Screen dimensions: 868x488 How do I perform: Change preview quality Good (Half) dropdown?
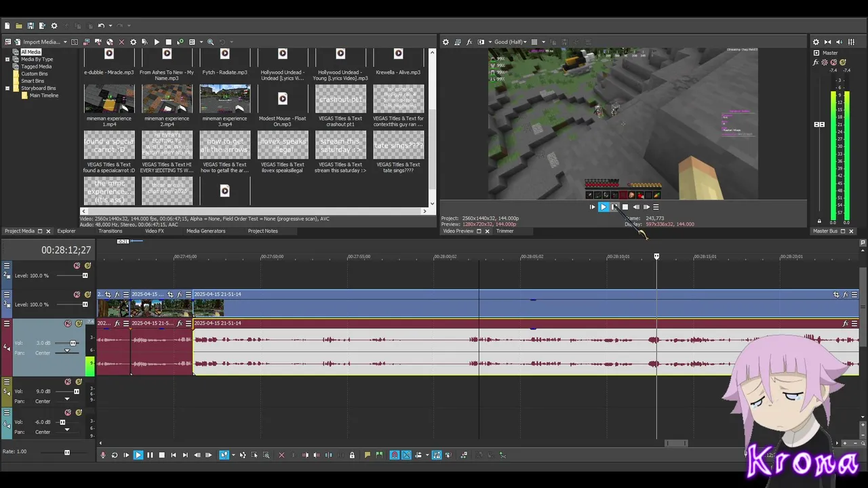click(510, 42)
